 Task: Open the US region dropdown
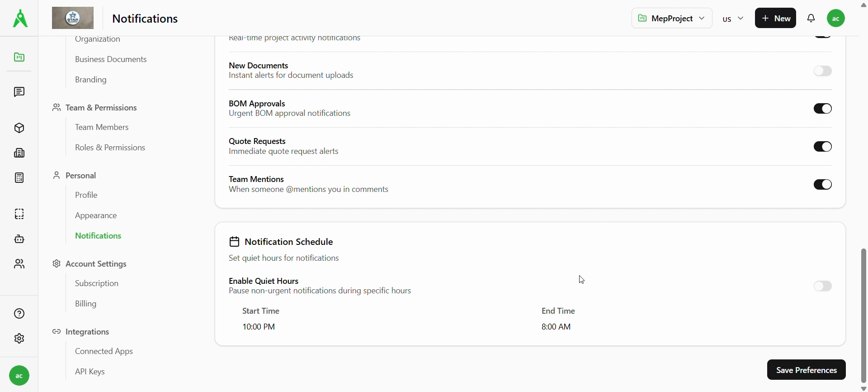pos(733,19)
